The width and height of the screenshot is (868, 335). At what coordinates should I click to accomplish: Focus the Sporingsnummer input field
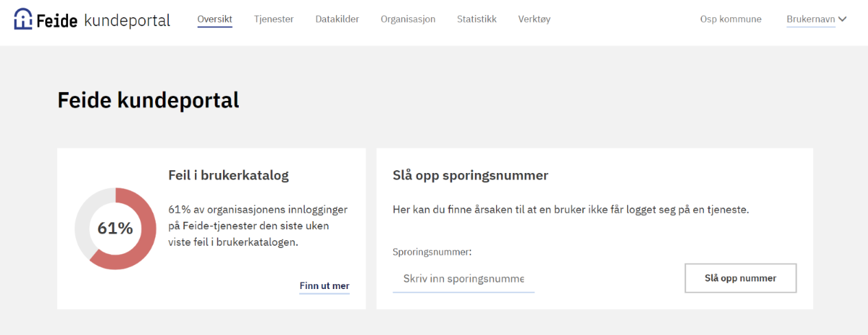(463, 279)
